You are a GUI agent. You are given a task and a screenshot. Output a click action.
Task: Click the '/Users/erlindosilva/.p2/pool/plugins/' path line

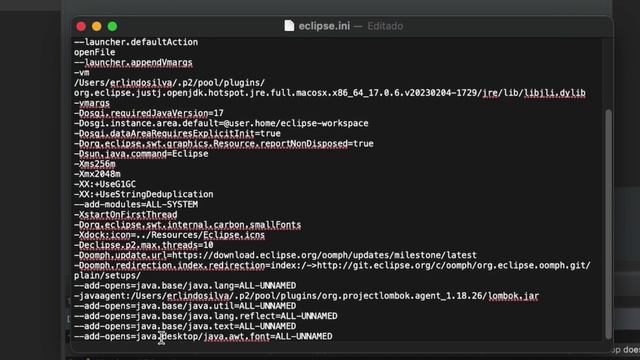pos(169,83)
